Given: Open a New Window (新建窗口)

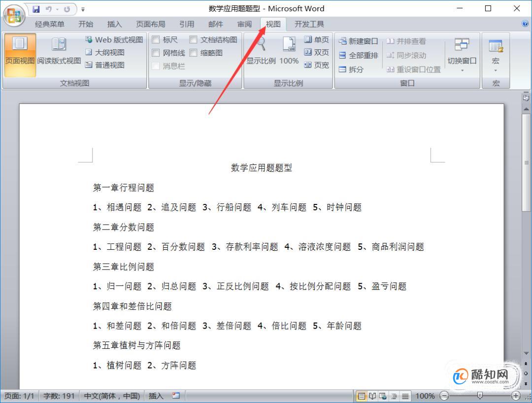Looking at the screenshot, I should [359, 41].
